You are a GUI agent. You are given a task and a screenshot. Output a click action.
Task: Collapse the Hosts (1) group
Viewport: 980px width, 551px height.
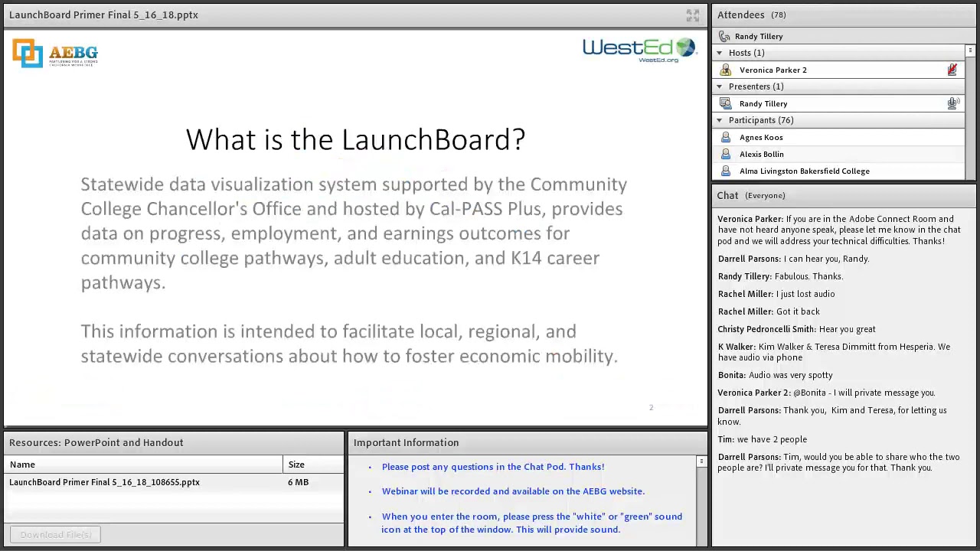click(x=719, y=53)
